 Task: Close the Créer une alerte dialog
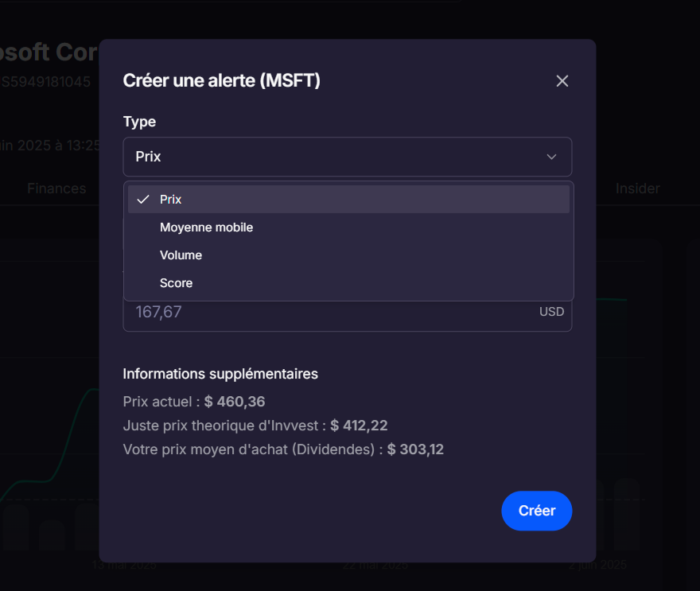pyautogui.click(x=562, y=81)
